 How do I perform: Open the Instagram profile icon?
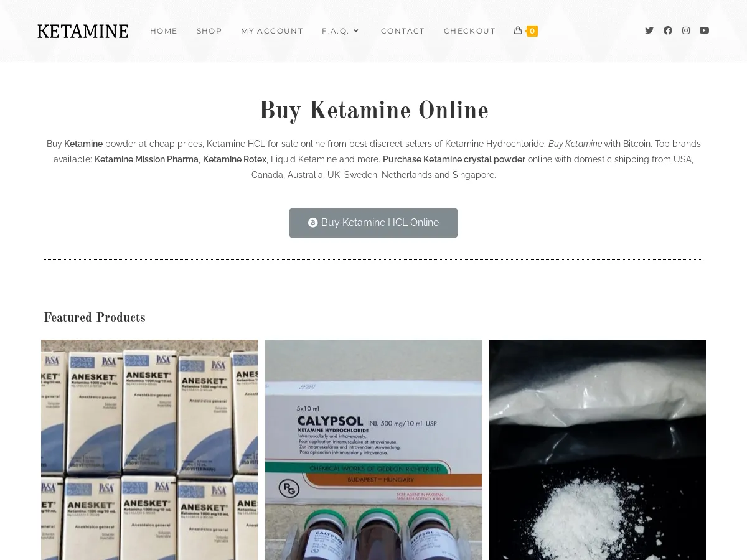coord(686,30)
